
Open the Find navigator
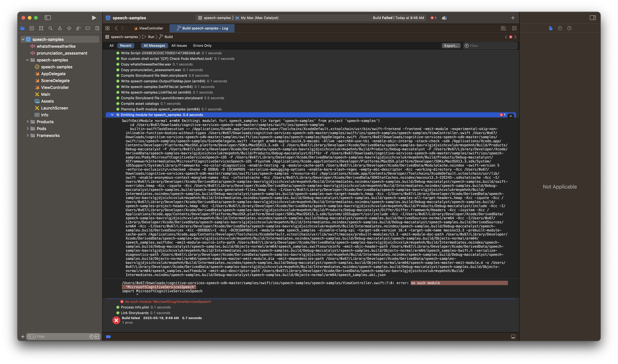(50, 28)
